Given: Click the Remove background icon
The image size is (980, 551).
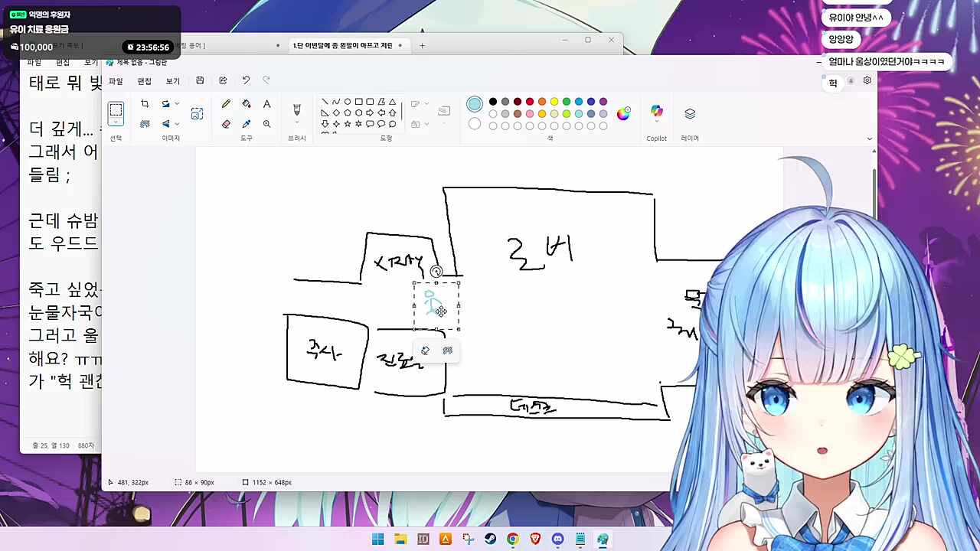Looking at the screenshot, I should [x=145, y=124].
